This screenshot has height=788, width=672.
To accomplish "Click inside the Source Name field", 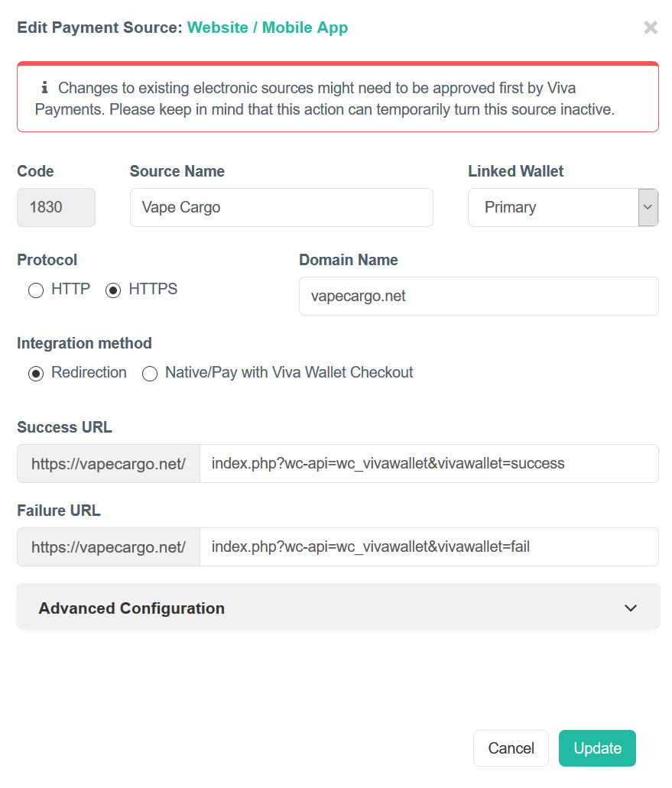I will [281, 207].
